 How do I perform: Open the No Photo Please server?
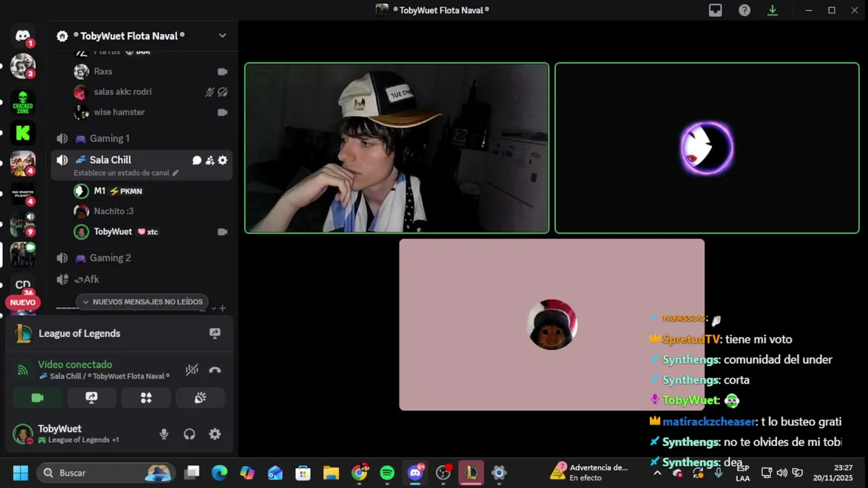22,192
